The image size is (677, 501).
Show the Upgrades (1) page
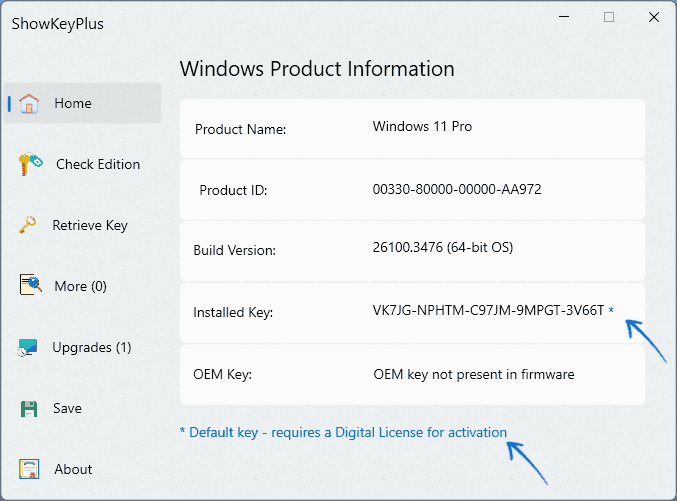pyautogui.click(x=91, y=347)
